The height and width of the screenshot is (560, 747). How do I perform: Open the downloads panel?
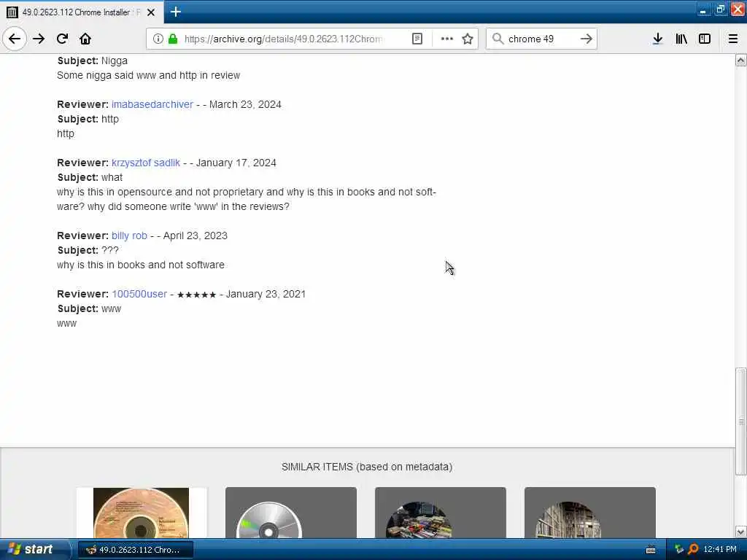click(657, 39)
